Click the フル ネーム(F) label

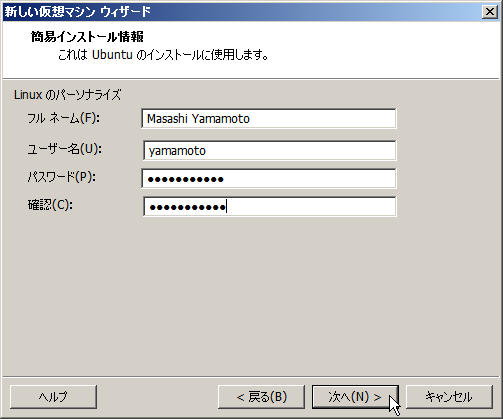(x=63, y=118)
